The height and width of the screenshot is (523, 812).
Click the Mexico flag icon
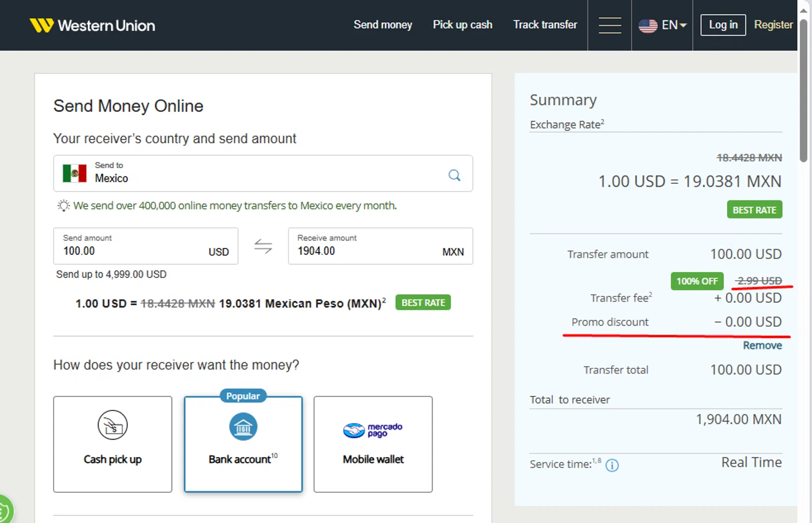pyautogui.click(x=75, y=173)
